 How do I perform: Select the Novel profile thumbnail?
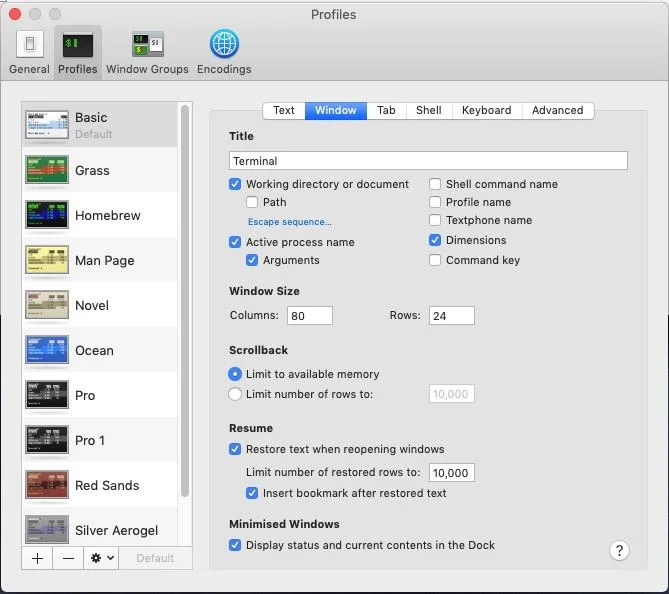pos(47,305)
